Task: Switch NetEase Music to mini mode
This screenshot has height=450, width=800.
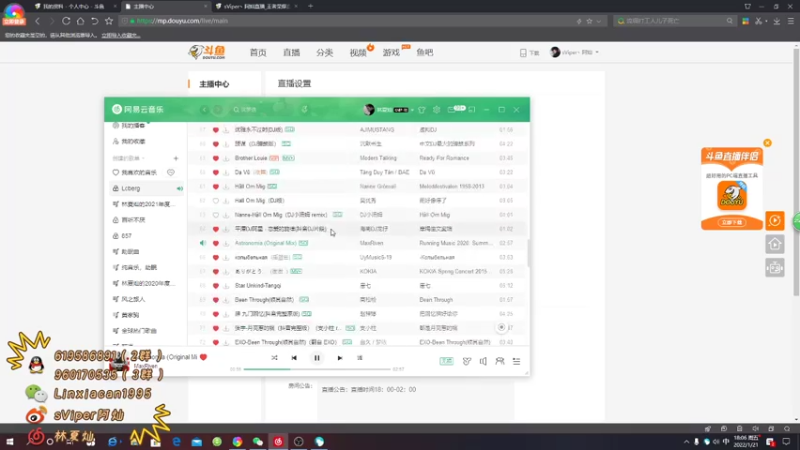Action: [x=472, y=110]
